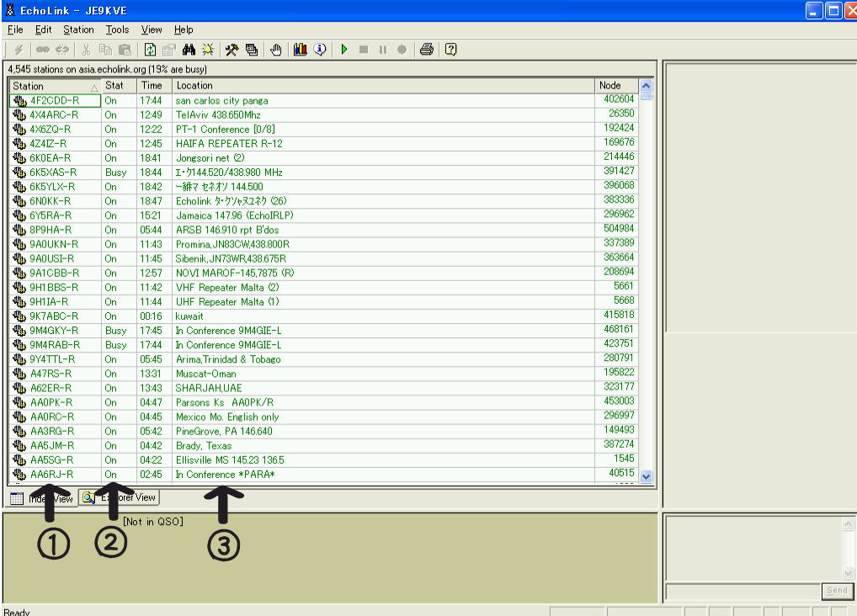857x616 pixels.
Task: Click the Cut scissors toolbar icon
Action: pyautogui.click(x=86, y=50)
